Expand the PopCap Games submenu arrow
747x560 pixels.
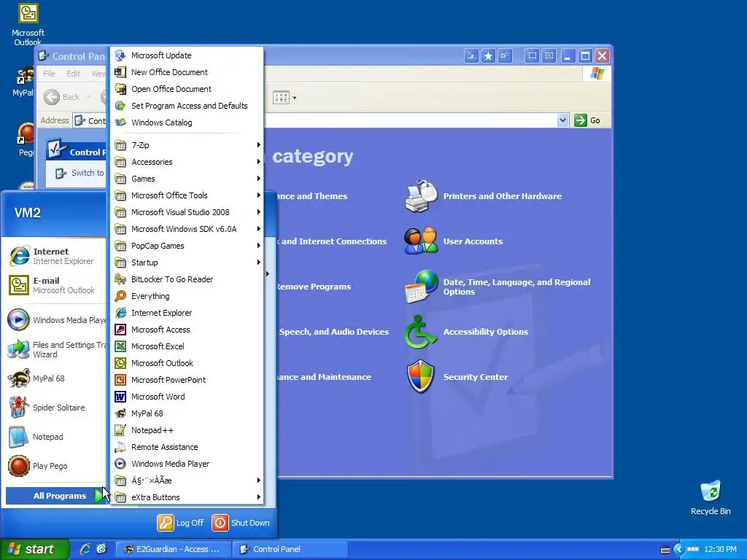pos(258,246)
